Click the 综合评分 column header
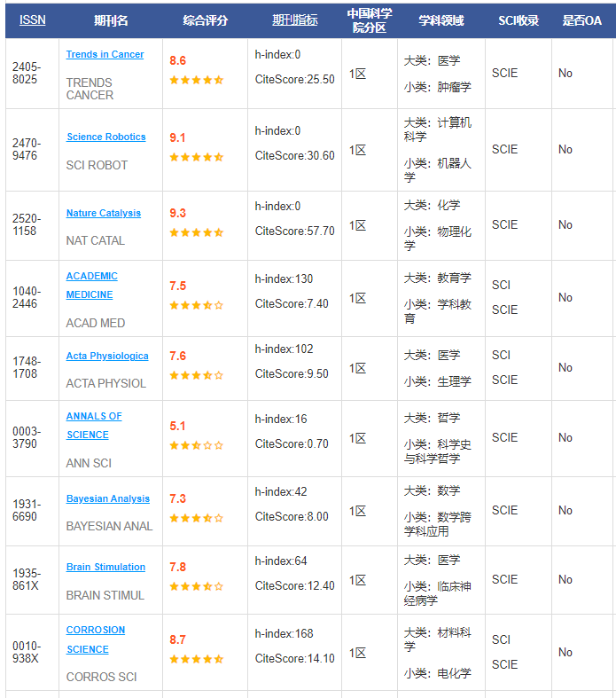616x698 pixels. tap(205, 20)
